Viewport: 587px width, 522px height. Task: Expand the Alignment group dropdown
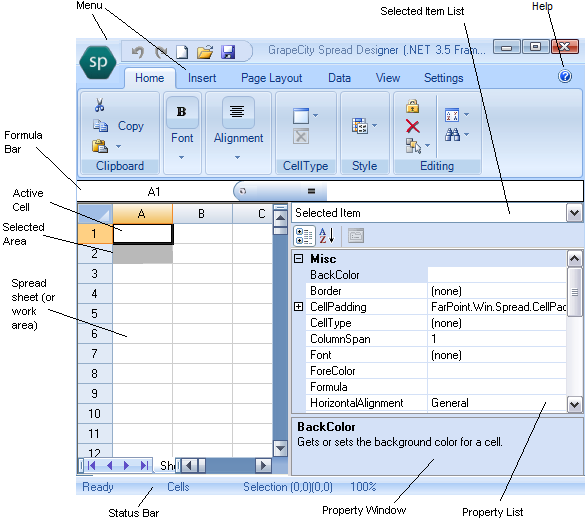pos(237,158)
